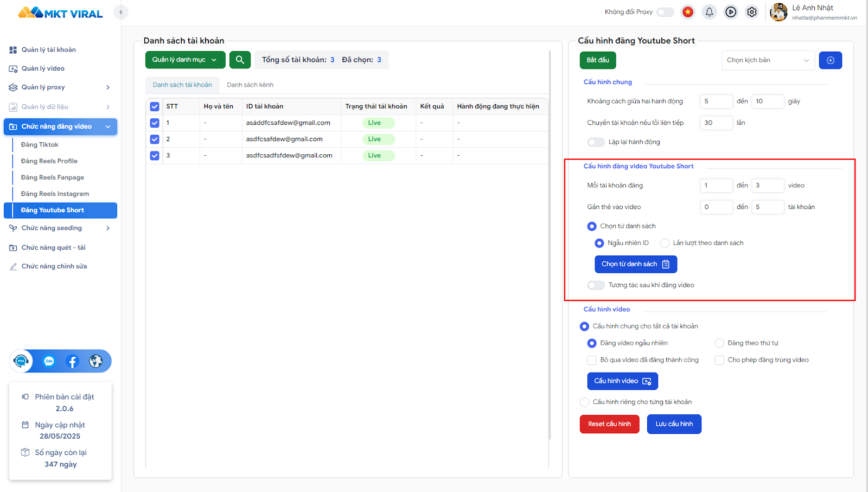Switch to Danh sách tài khoản tab

[x=182, y=85]
